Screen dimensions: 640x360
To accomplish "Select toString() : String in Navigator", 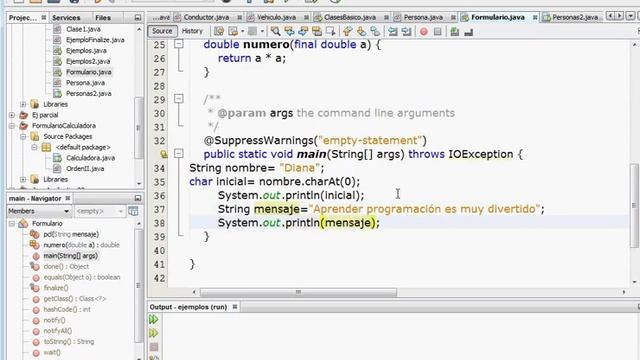I will [69, 342].
